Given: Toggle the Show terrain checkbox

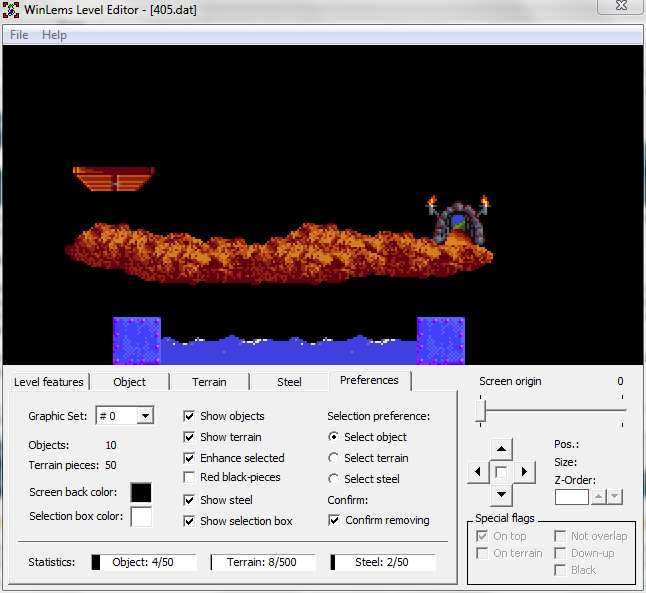Looking at the screenshot, I should pyautogui.click(x=189, y=437).
